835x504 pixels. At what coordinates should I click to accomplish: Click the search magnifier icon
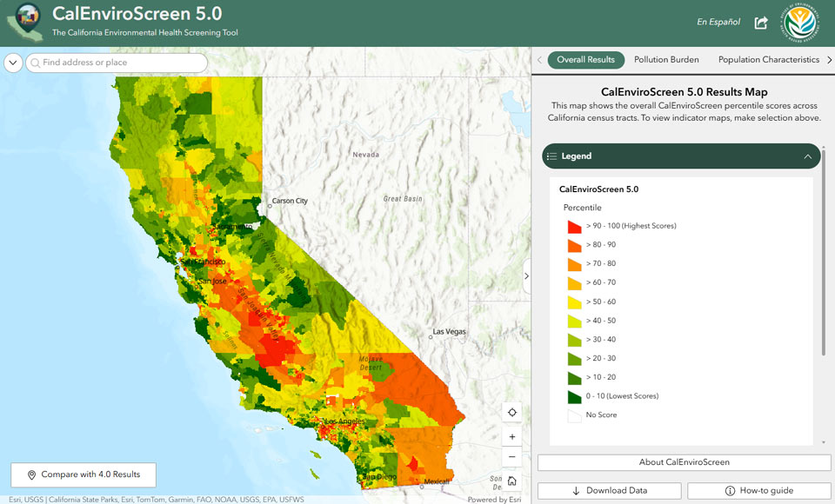pyautogui.click(x=35, y=63)
